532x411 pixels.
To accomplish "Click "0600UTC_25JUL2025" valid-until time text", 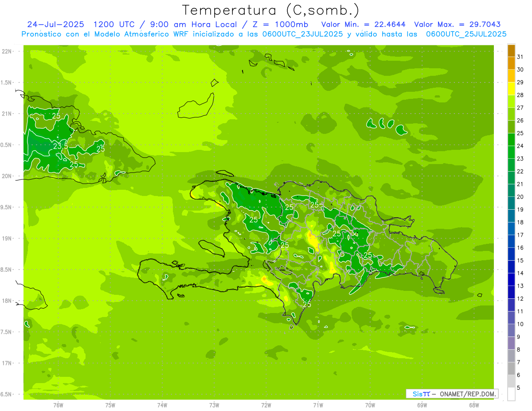I will [466, 34].
